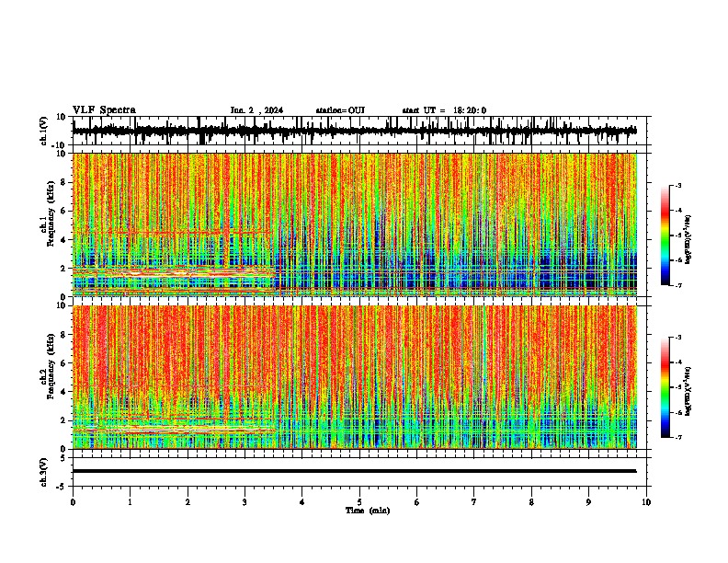Click the VLF Spectra title

pyautogui.click(x=104, y=110)
